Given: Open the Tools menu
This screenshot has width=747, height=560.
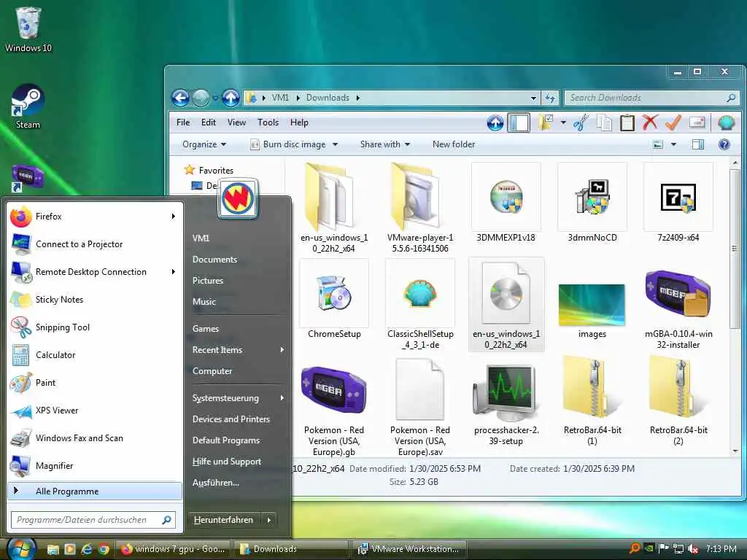Looking at the screenshot, I should [x=268, y=122].
